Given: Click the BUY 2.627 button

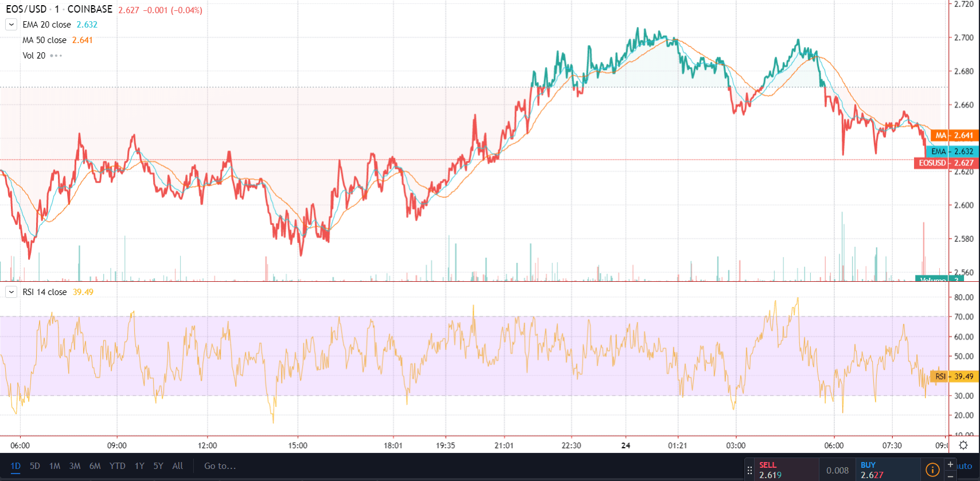Looking at the screenshot, I should coord(888,470).
